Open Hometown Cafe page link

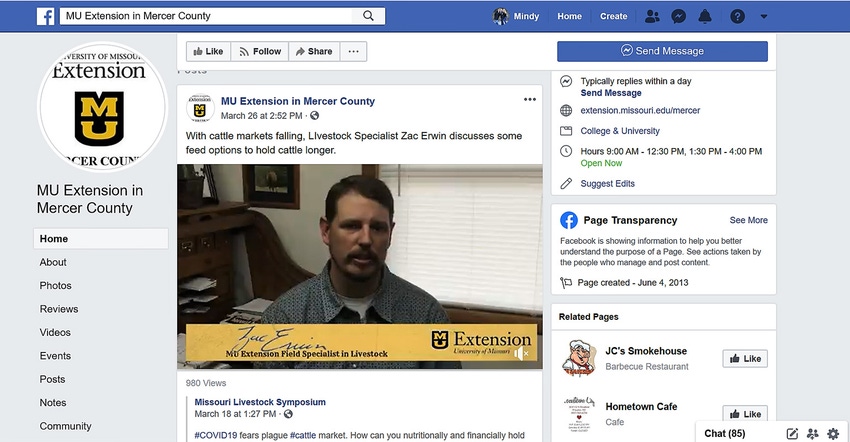point(641,406)
